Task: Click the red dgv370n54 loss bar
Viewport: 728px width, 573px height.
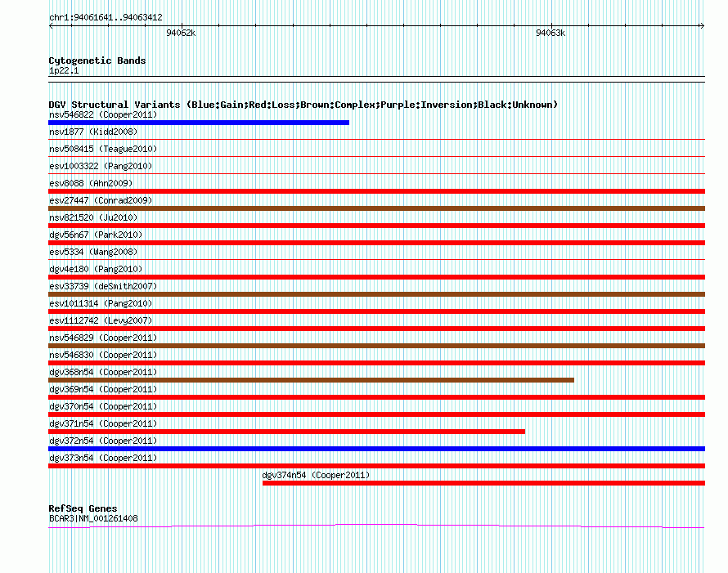Action: [376, 414]
